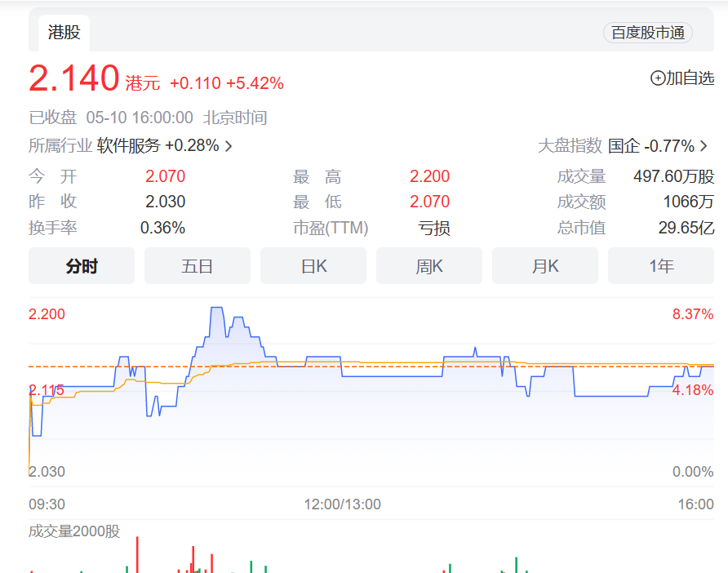This screenshot has height=573, width=728.
Task: Click the timestamp 05-10 16:00:00
Action: click(x=140, y=118)
